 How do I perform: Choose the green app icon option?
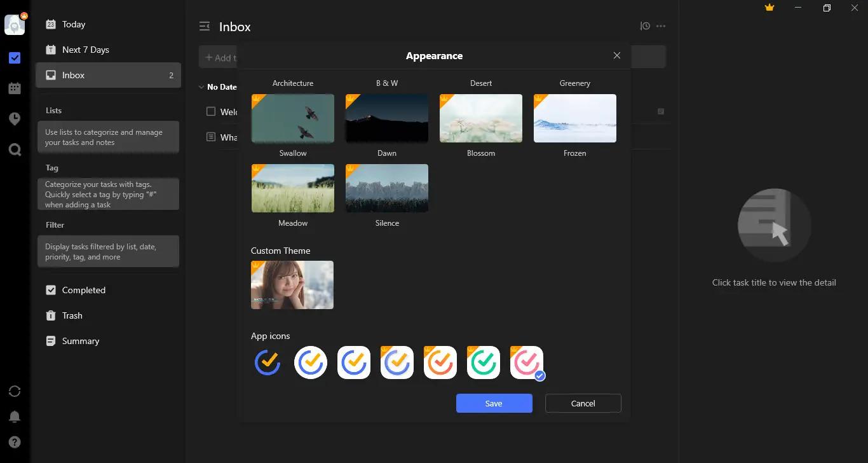tap(484, 363)
